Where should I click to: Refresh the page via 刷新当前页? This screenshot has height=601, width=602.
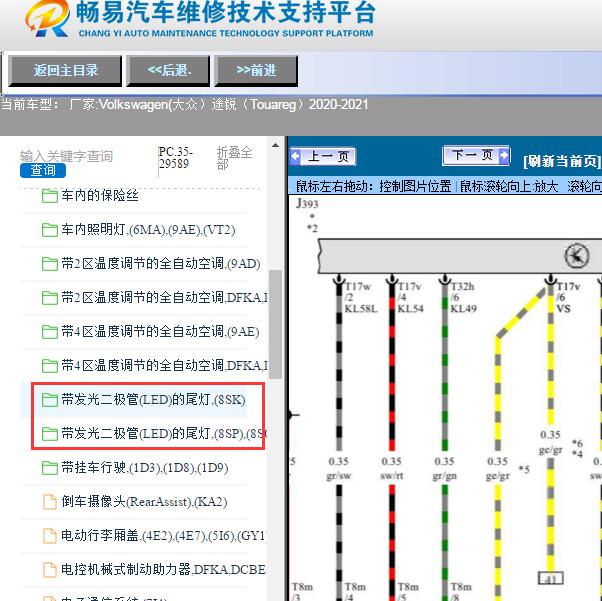pos(562,161)
